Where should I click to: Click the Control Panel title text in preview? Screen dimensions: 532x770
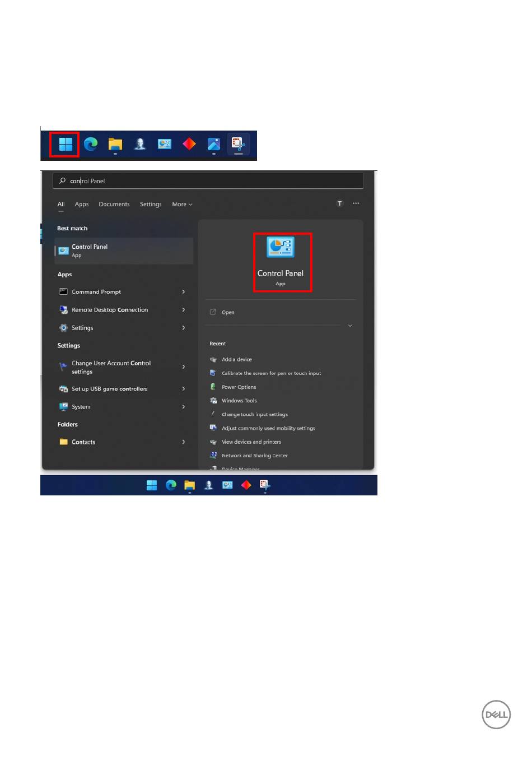coord(281,273)
